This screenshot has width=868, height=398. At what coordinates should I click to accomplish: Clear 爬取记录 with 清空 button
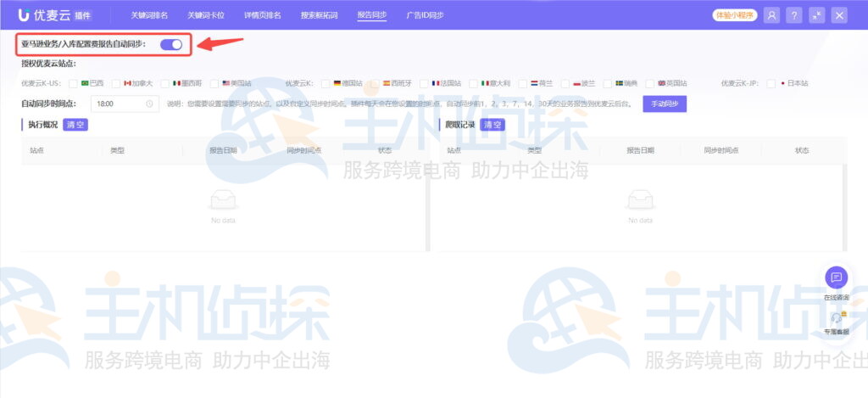click(492, 125)
